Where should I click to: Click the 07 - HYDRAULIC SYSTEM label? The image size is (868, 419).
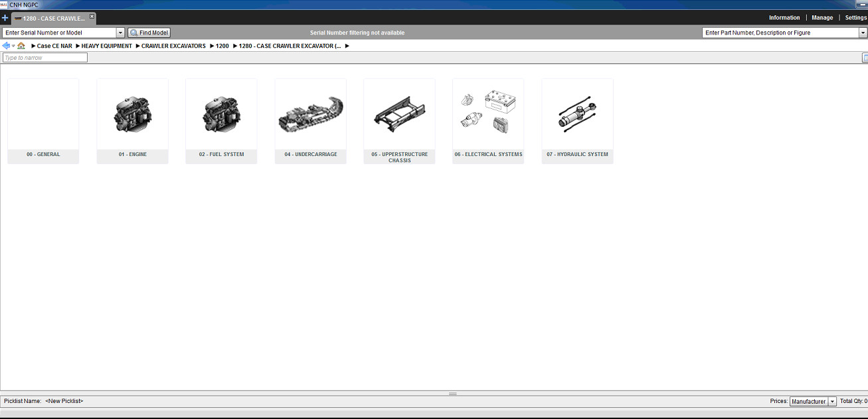(x=577, y=154)
